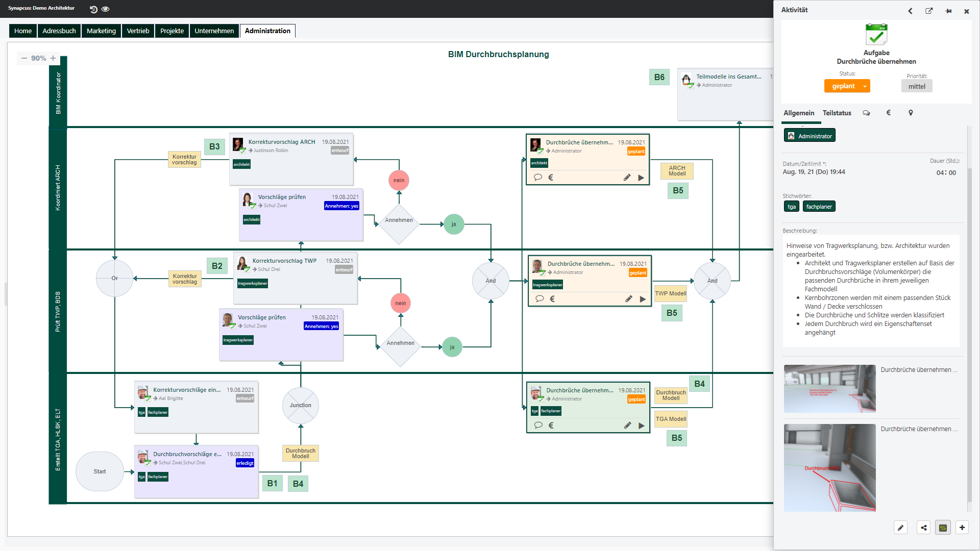
Task: Click the pencil edit icon at panel bottom
Action: (901, 528)
